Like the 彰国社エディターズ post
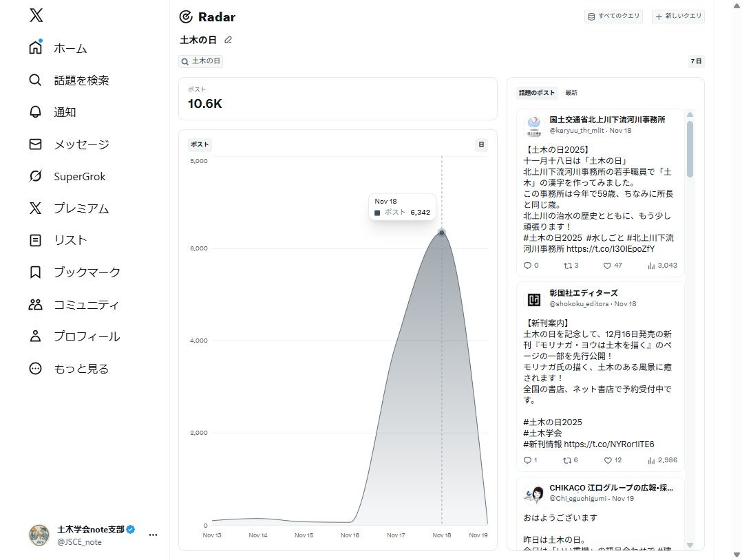The width and height of the screenshot is (742, 560). 608,460
